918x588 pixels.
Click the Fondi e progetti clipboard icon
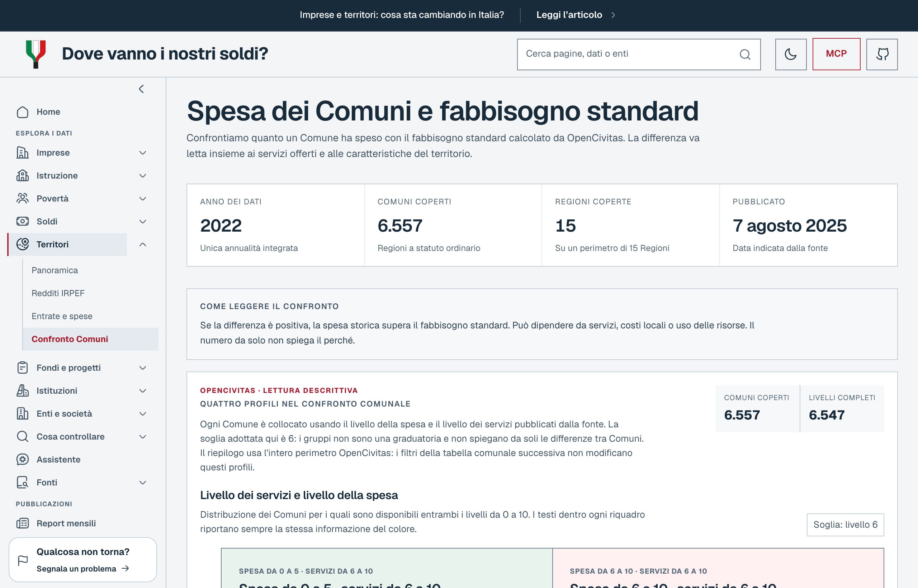tap(23, 368)
